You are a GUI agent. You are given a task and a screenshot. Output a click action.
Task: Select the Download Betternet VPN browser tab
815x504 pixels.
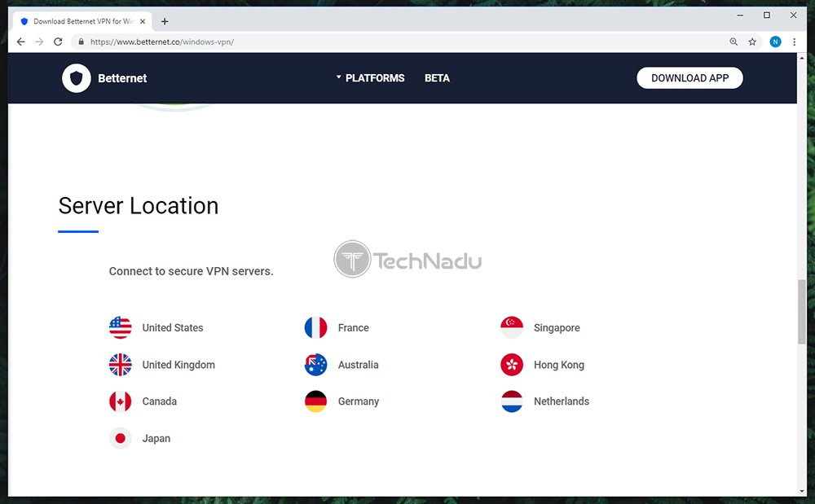click(x=81, y=21)
